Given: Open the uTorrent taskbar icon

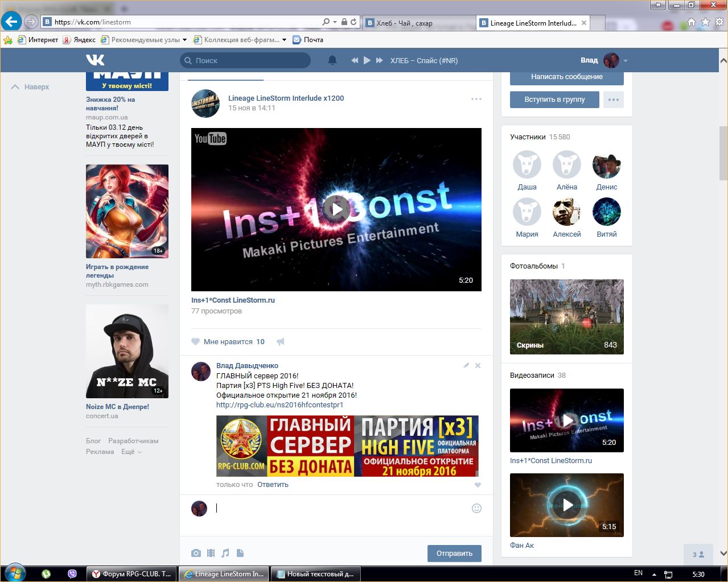Looking at the screenshot, I should point(46,574).
